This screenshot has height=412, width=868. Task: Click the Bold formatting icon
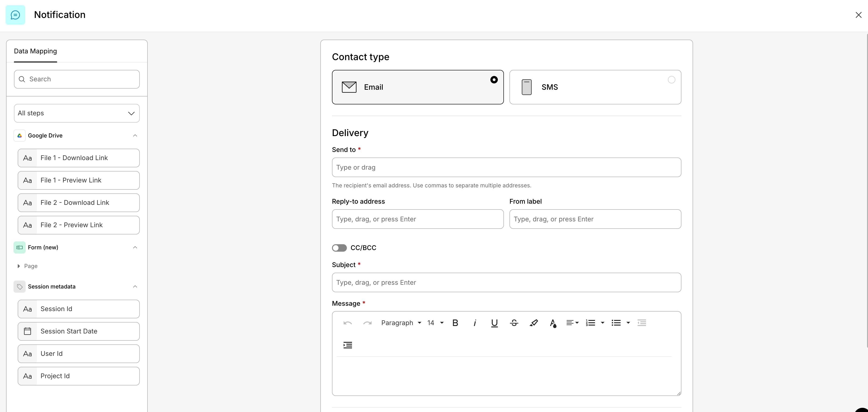pos(455,323)
